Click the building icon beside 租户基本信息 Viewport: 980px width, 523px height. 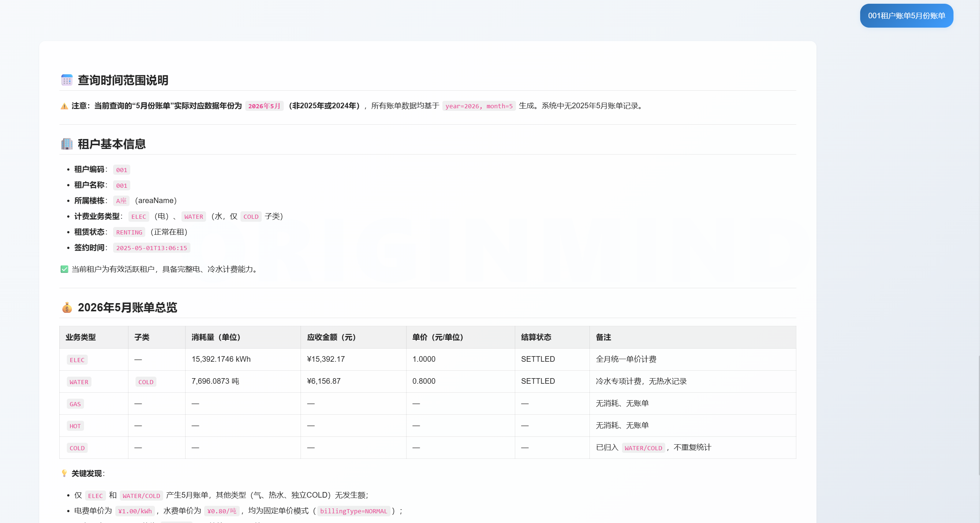click(67, 144)
